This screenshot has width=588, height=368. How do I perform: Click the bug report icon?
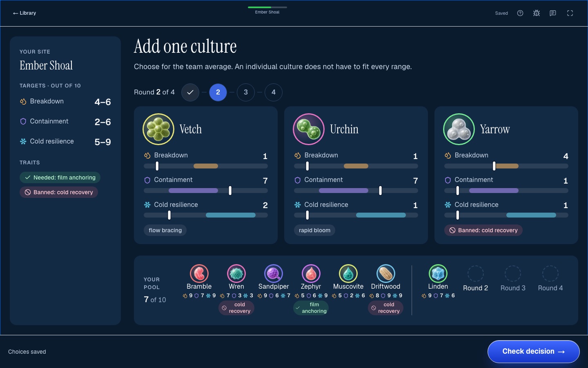point(537,13)
